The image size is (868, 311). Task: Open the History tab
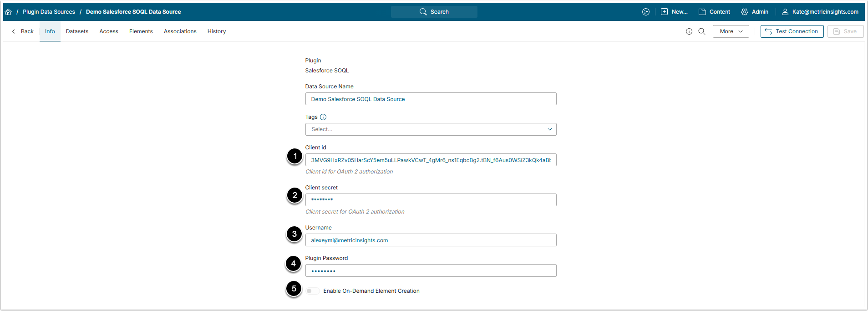click(x=217, y=31)
